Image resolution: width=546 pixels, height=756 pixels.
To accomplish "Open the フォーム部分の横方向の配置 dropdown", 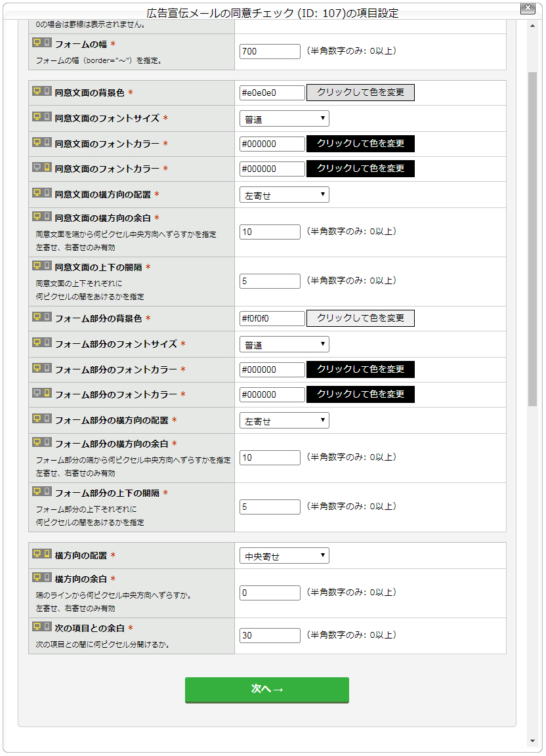I will point(285,421).
